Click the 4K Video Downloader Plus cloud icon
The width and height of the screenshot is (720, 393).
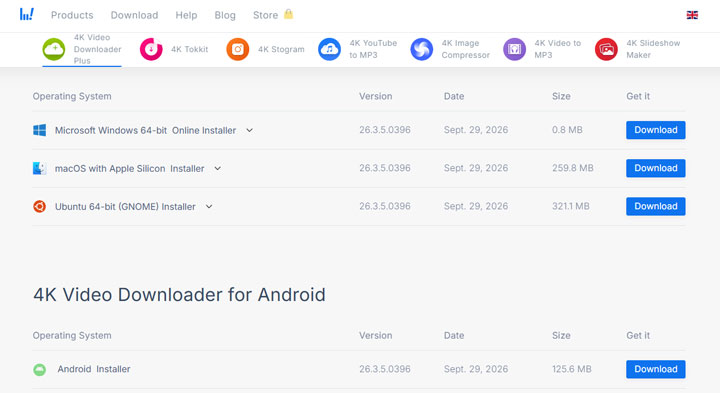point(54,49)
